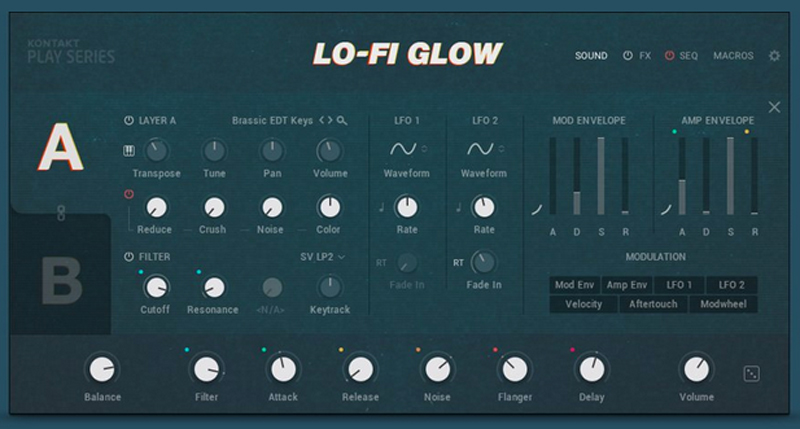Toggle the Filter power button
800x429 pixels.
(129, 257)
